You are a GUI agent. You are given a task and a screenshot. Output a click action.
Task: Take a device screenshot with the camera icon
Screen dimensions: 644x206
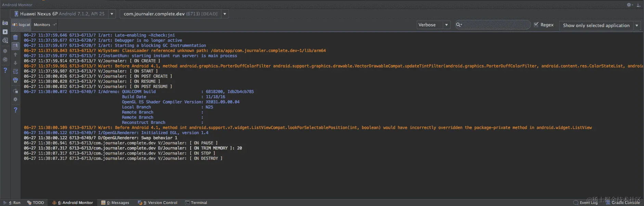(x=5, y=23)
